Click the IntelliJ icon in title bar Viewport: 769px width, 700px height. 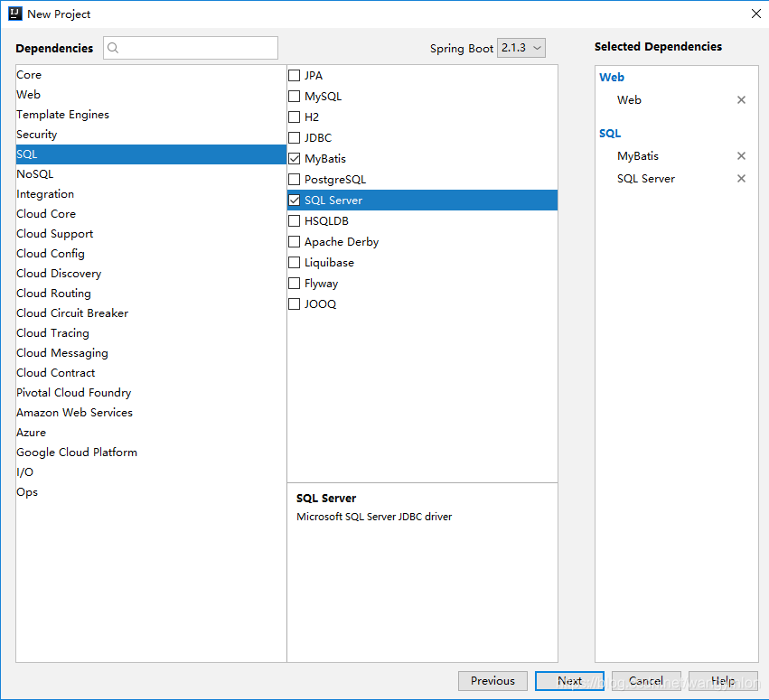coord(15,14)
